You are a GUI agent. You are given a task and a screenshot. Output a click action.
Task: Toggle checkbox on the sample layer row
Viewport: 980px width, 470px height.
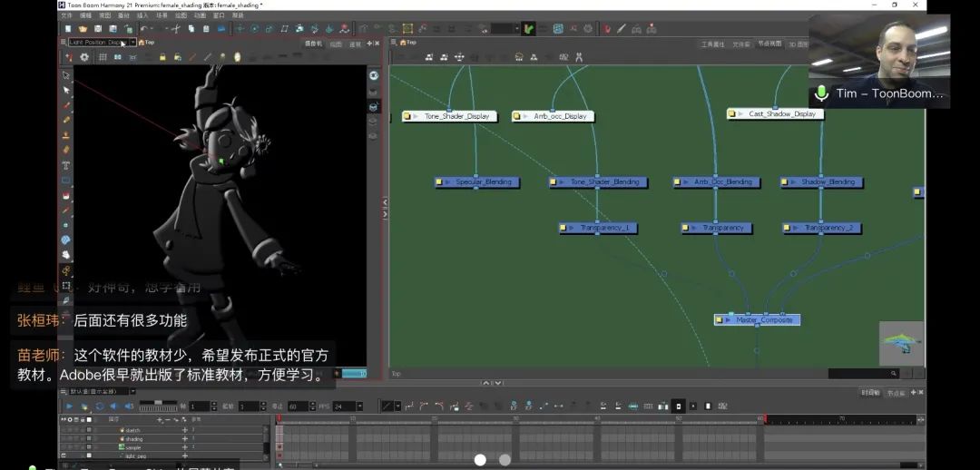point(89,447)
